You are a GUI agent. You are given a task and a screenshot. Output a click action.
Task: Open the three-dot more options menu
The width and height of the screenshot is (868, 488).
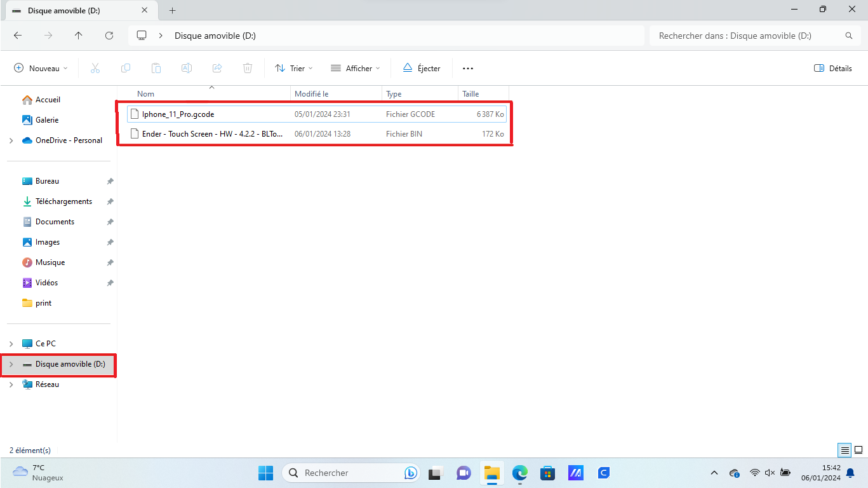click(468, 68)
